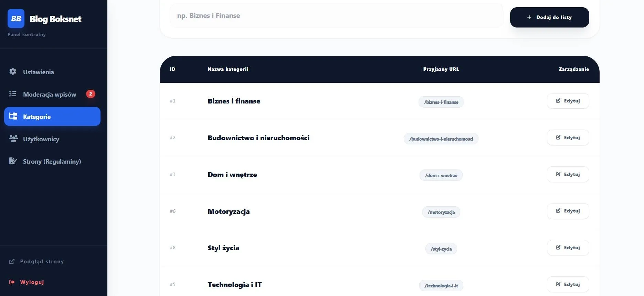Click the Użytkownicy people icon
The width and height of the screenshot is (644, 296).
tap(13, 139)
